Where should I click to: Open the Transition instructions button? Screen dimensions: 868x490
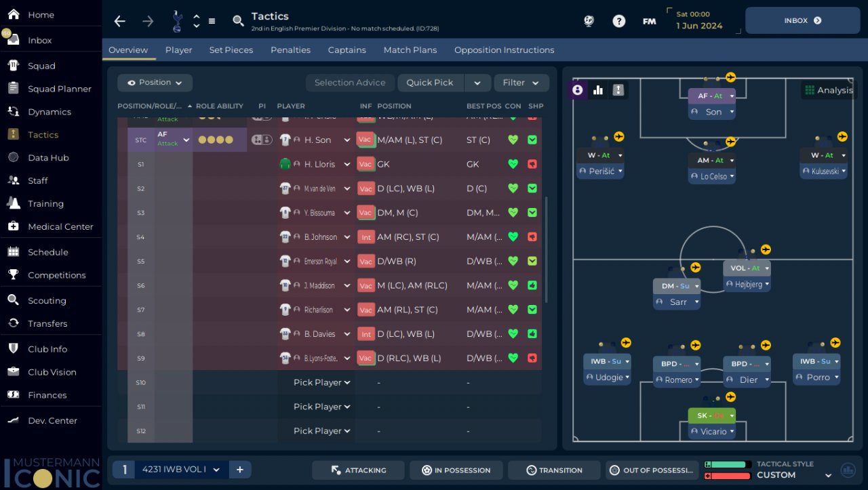pyautogui.click(x=554, y=470)
